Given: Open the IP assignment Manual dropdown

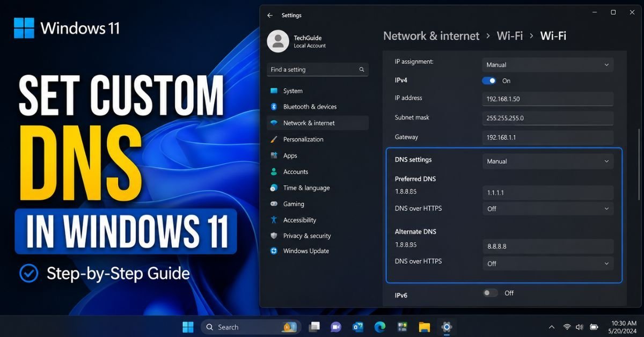Looking at the screenshot, I should tap(548, 64).
